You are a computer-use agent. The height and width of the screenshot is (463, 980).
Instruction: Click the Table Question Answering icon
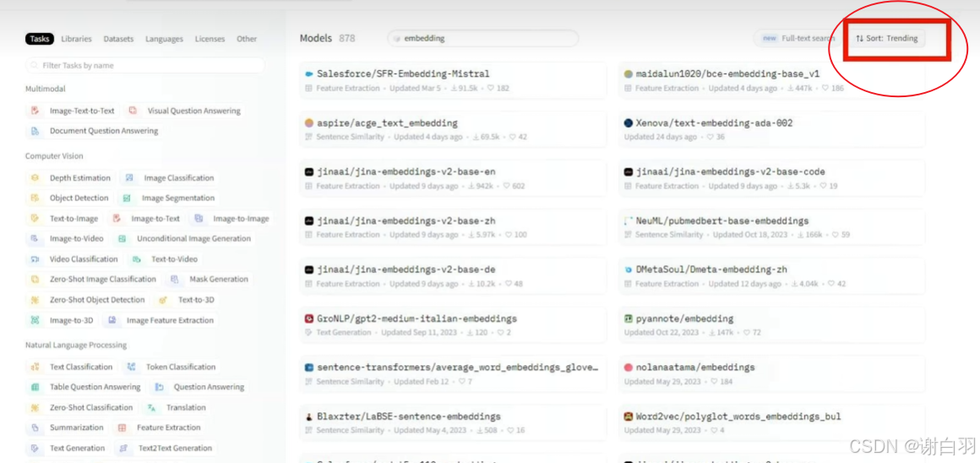pos(35,388)
